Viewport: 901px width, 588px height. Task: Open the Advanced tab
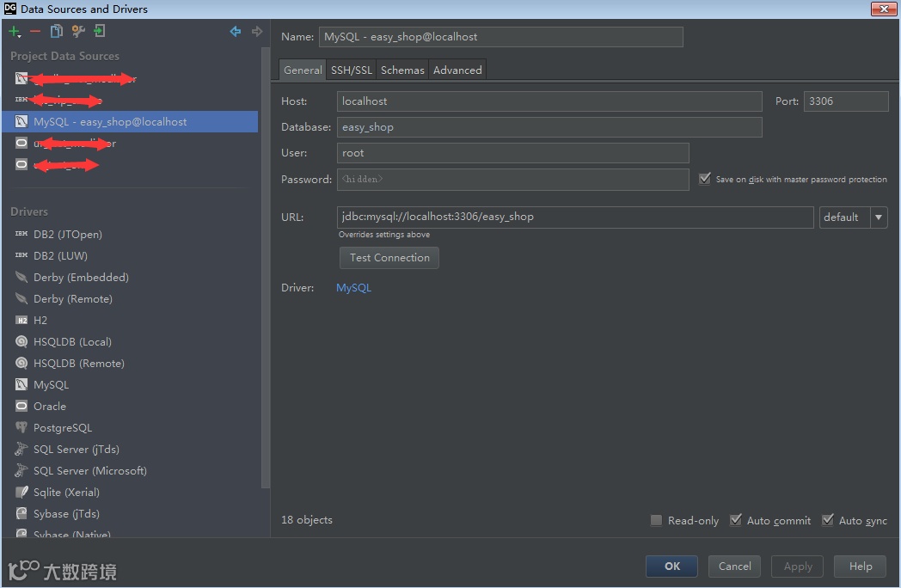point(457,70)
